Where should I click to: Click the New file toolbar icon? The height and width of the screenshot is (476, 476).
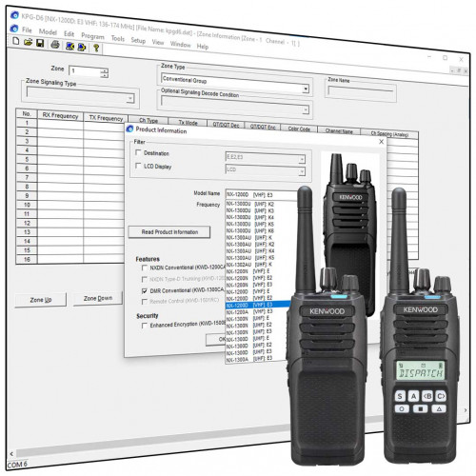15,41
